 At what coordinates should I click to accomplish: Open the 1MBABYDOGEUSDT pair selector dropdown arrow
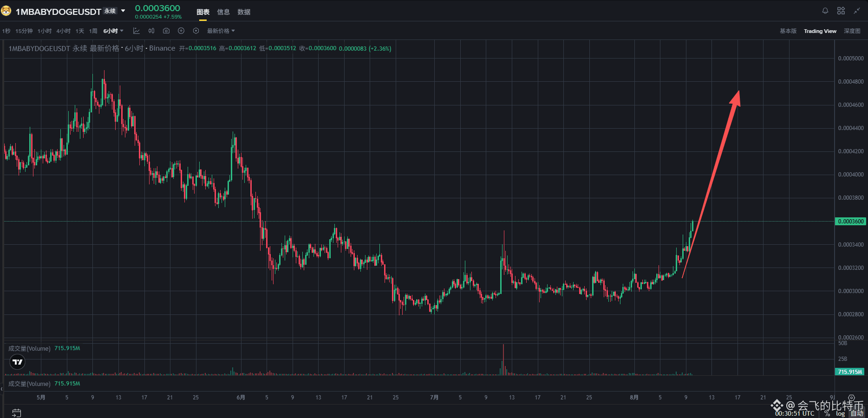(123, 11)
